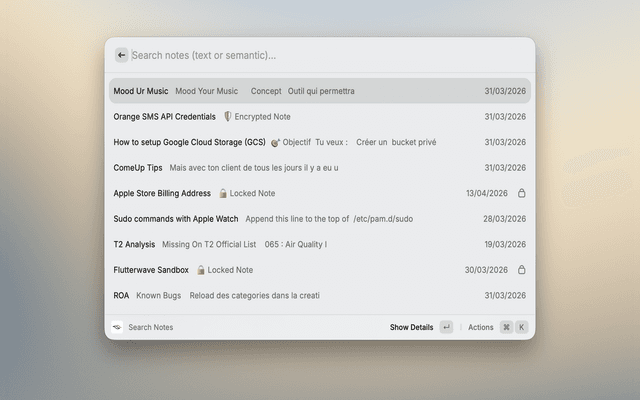
Task: Click the lock emoji beside Apple Store Locked Note
Action: (223, 193)
